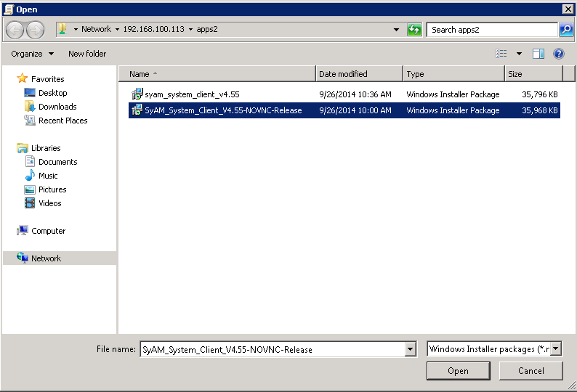Click inside the File name field
Image resolution: width=577 pixels, height=392 pixels.
[271, 349]
